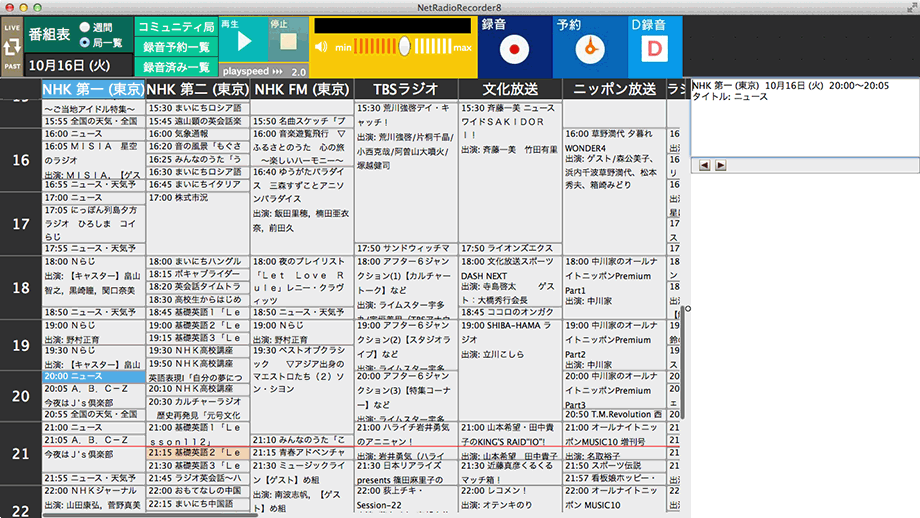Click the previous arrow in info panel

point(705,165)
